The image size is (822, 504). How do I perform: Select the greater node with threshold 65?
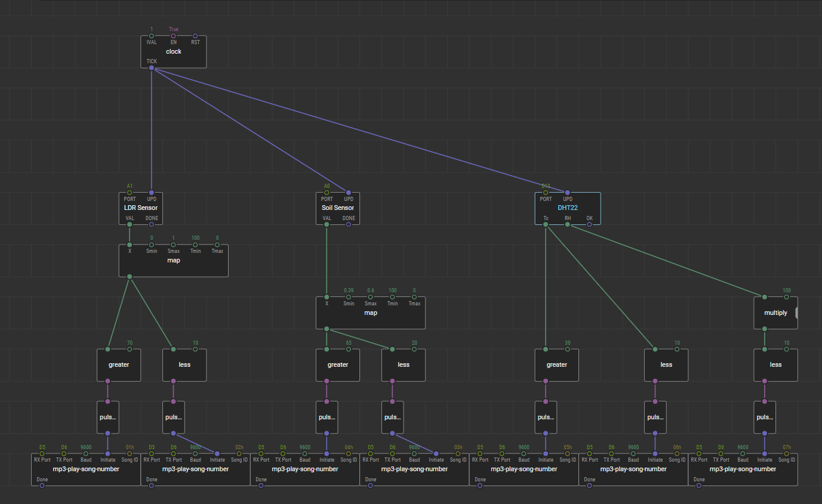coord(338,365)
